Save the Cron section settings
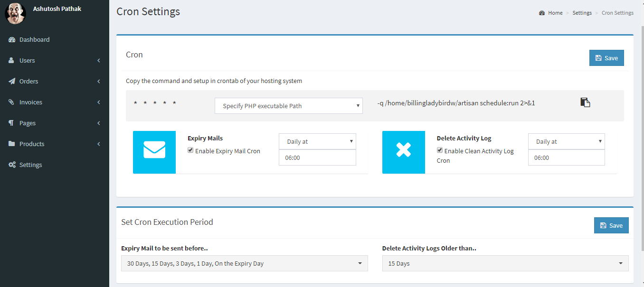This screenshot has height=287, width=644. click(606, 58)
